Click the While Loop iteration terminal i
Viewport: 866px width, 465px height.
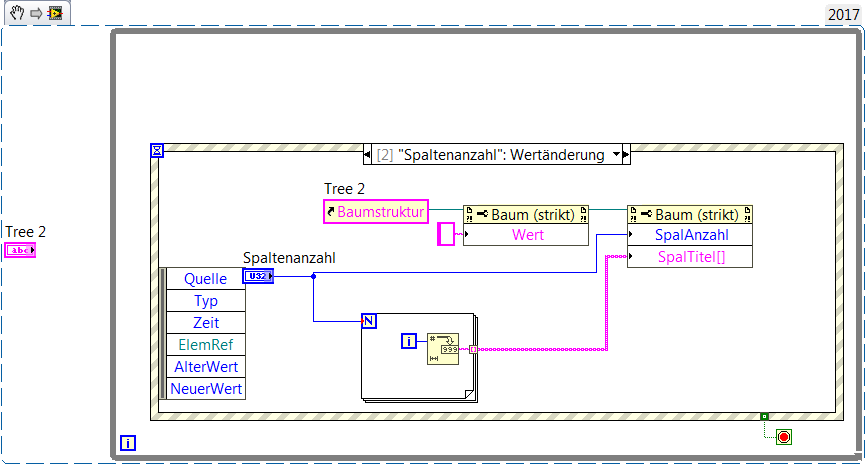tap(128, 443)
